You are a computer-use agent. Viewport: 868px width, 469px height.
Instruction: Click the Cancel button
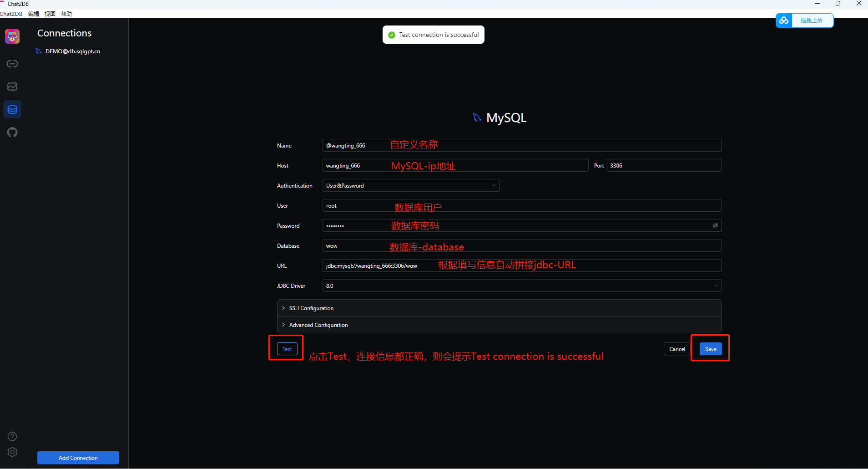click(x=677, y=349)
